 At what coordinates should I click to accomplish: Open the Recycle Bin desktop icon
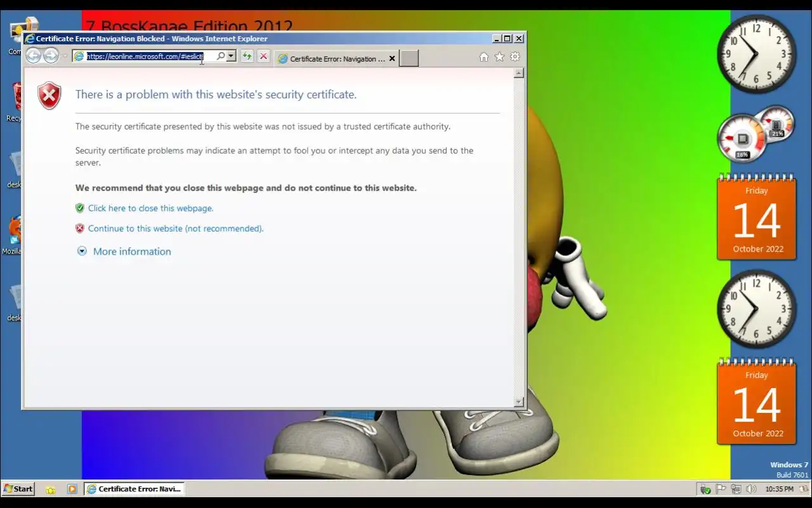(15, 102)
